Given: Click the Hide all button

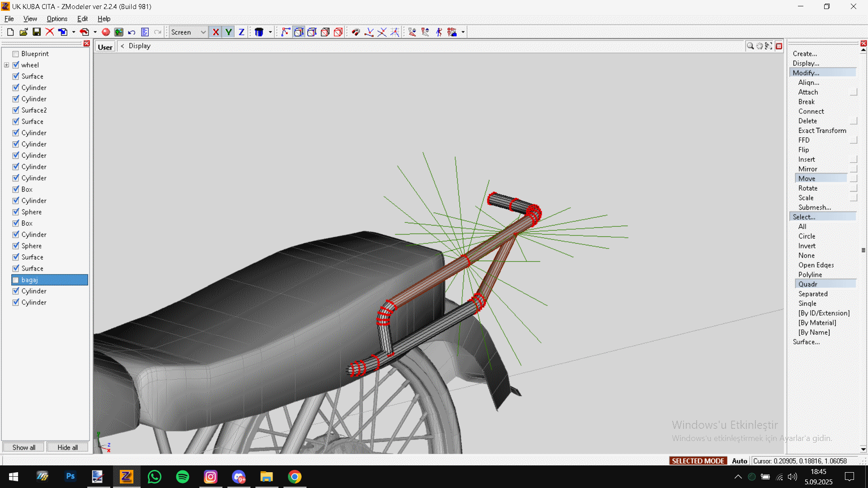Looking at the screenshot, I should click(x=67, y=447).
